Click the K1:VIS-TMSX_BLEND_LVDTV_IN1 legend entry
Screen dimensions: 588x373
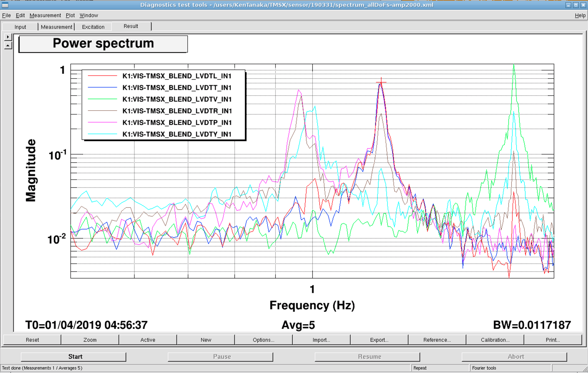pyautogui.click(x=177, y=99)
